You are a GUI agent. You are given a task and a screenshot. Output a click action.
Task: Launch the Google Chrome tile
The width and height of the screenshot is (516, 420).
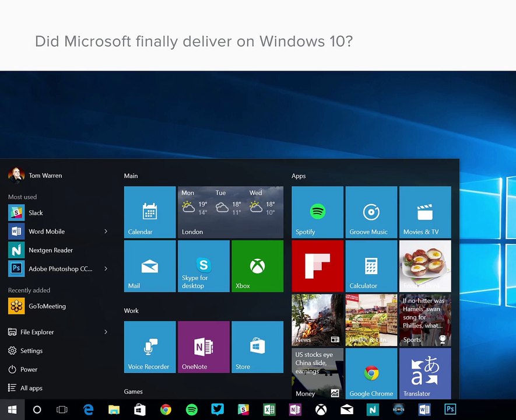click(x=371, y=373)
